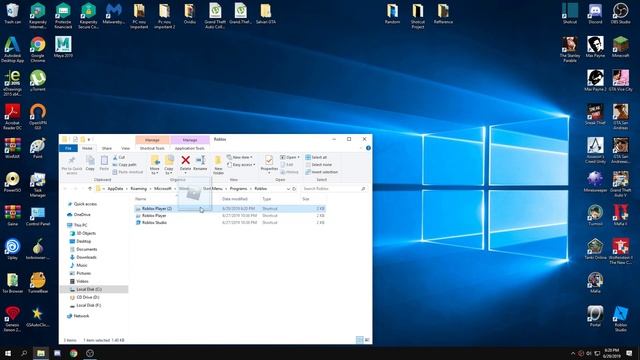Click Select all in the ribbon

316,157
